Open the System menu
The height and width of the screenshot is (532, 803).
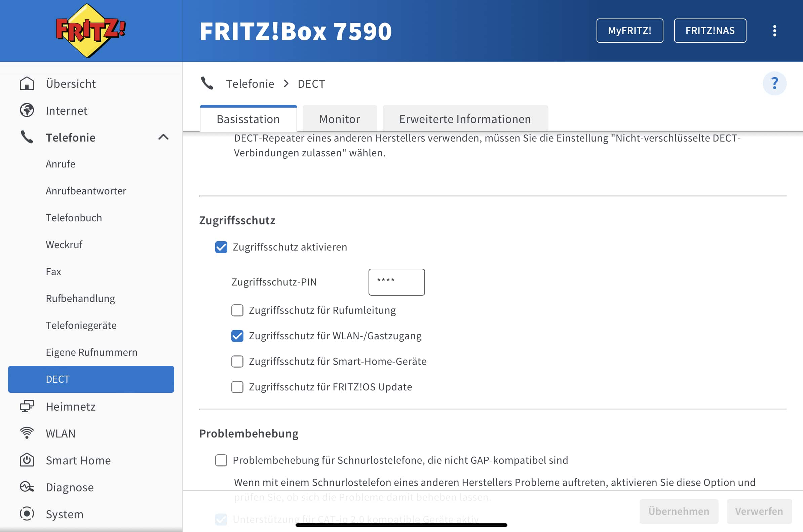point(65,514)
